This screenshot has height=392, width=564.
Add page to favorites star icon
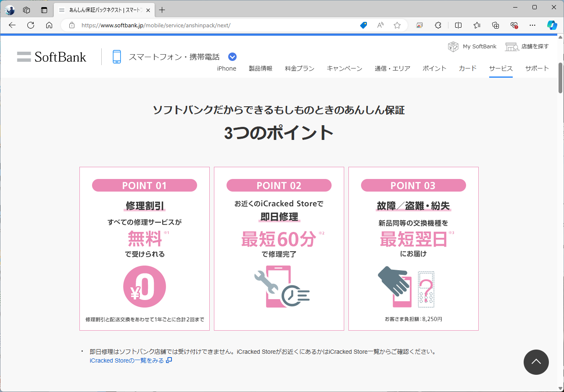point(397,25)
